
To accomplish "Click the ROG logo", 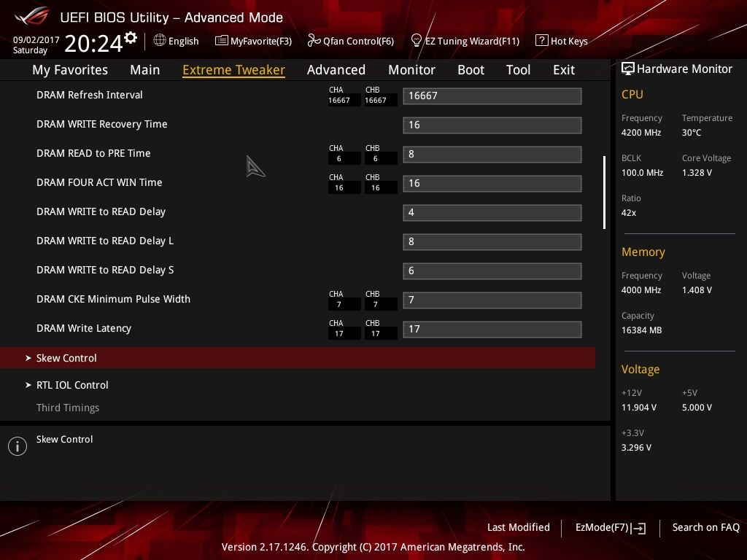I will coord(32,16).
